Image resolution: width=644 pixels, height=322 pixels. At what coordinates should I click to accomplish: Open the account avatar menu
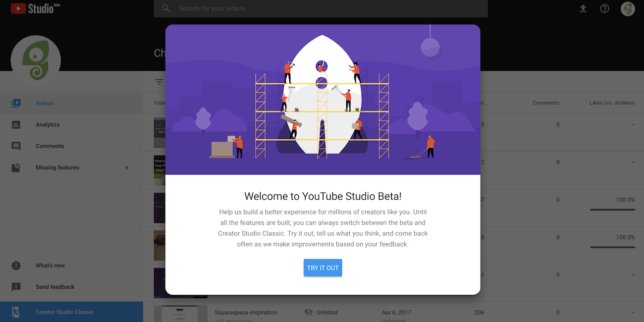tap(628, 8)
